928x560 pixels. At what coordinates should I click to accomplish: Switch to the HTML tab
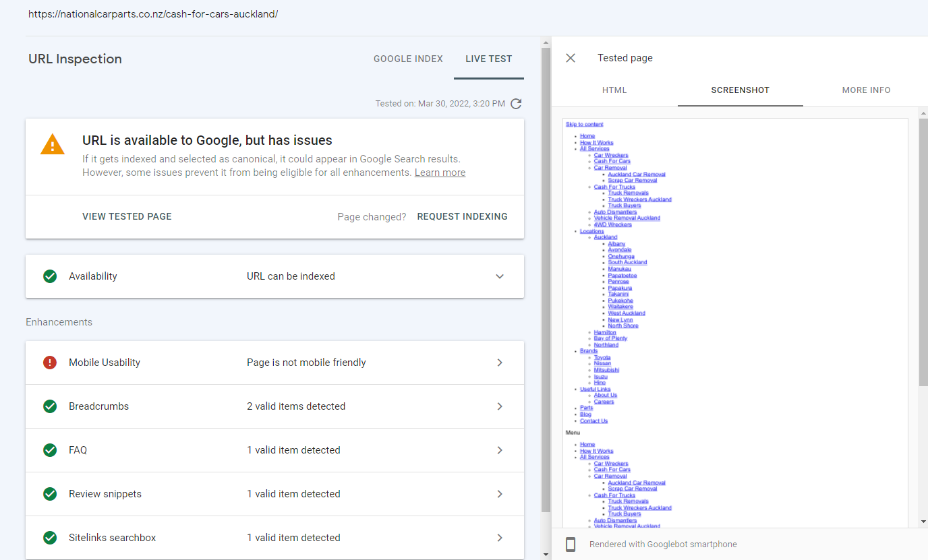[x=614, y=90]
